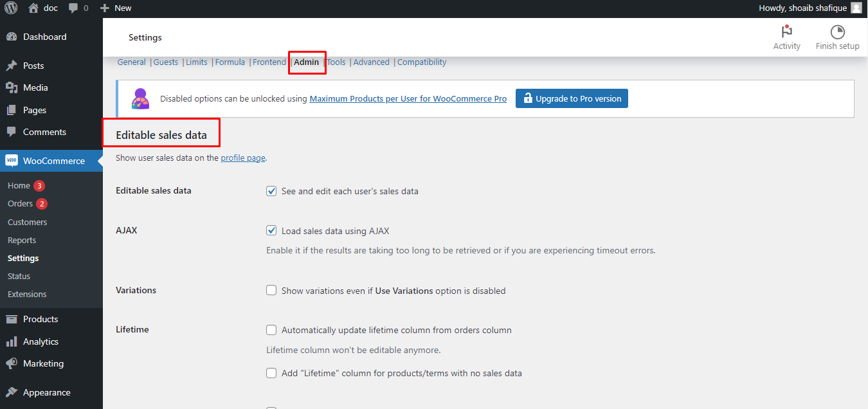Click the Products box icon
868x409 pixels.
click(x=12, y=319)
